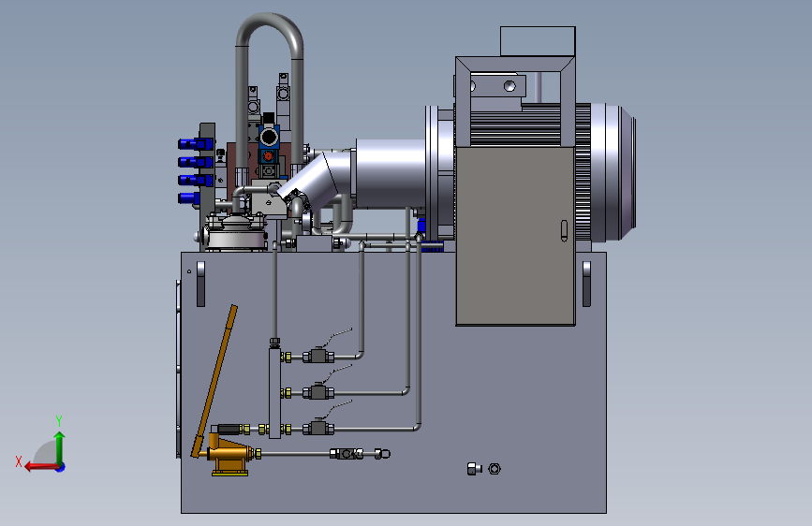Select the angled elbow pipe near the bell housing

click(x=317, y=179)
